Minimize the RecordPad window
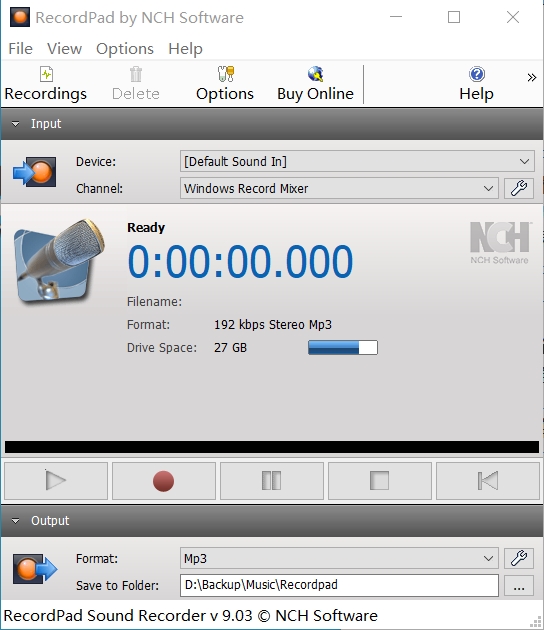The height and width of the screenshot is (630, 544). (x=396, y=17)
